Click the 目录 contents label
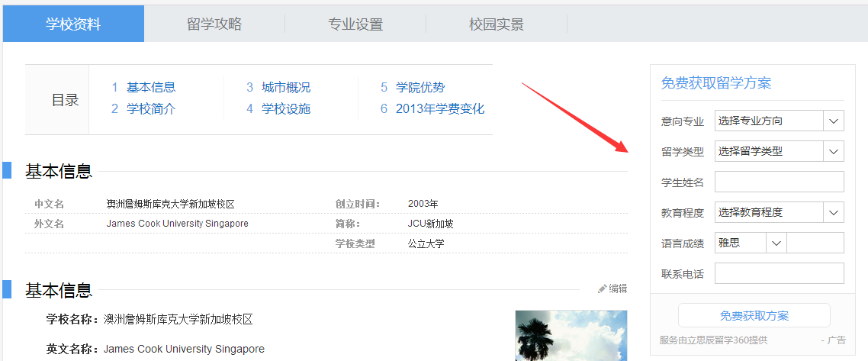 pyautogui.click(x=66, y=100)
